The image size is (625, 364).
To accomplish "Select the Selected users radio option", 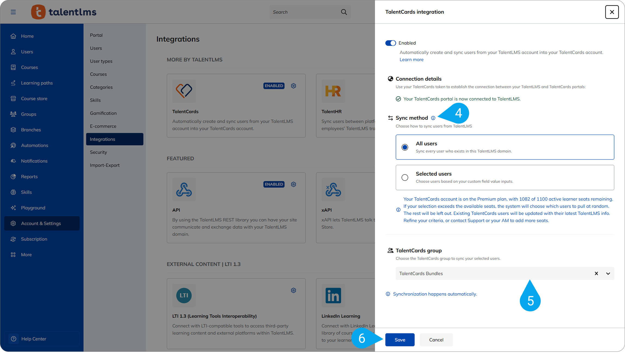I will coord(405,178).
